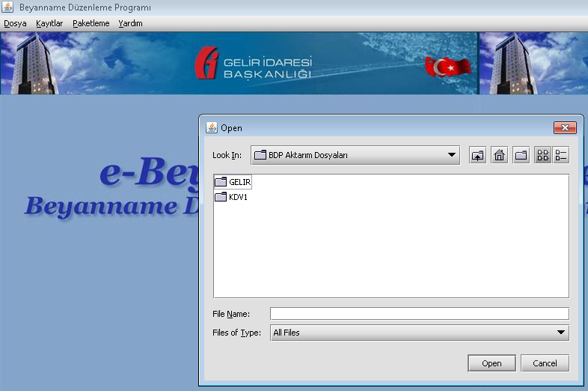Switch file view to Details mode
This screenshot has width=588, height=391.
click(x=560, y=155)
